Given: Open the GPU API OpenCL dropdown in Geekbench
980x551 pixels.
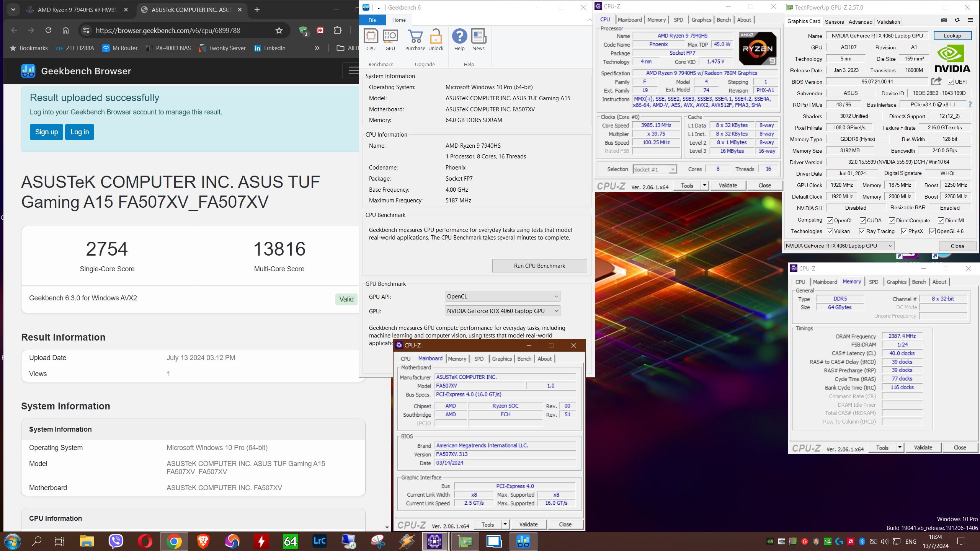Looking at the screenshot, I should coord(503,296).
